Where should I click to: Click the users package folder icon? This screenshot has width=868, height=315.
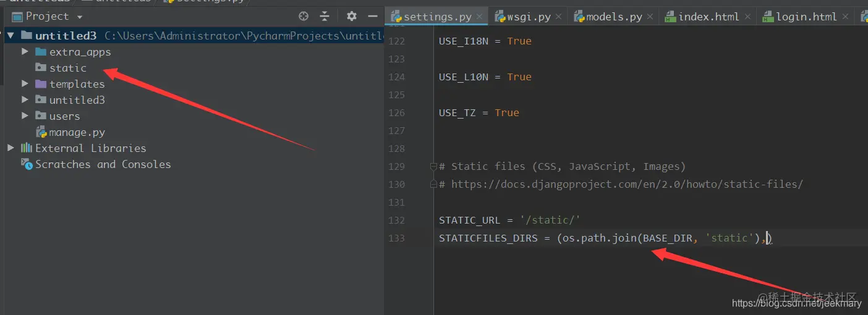click(41, 116)
